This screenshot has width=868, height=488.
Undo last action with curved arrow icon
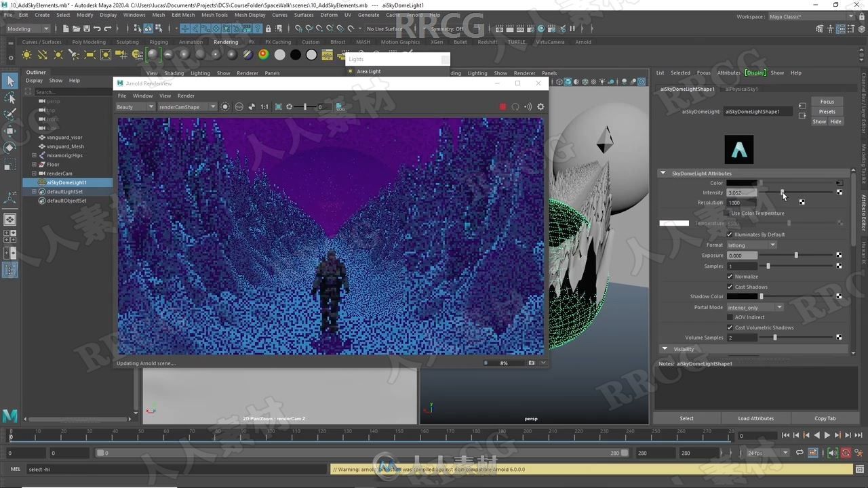[97, 28]
